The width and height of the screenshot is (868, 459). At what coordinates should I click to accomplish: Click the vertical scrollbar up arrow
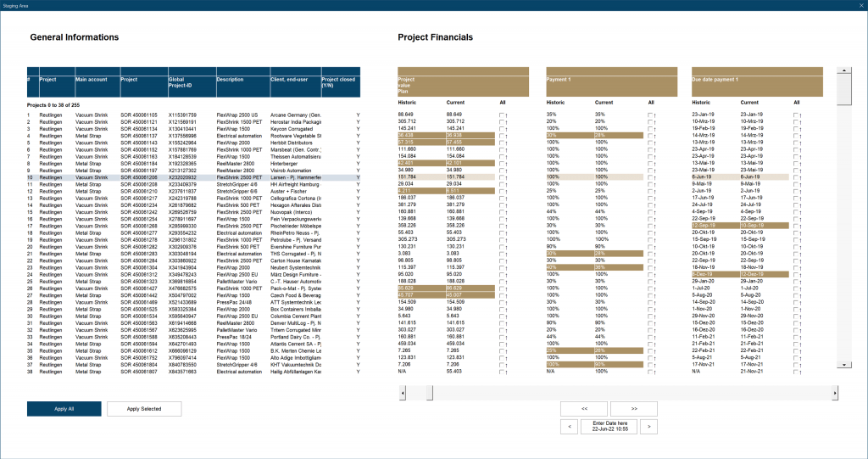pyautogui.click(x=843, y=71)
